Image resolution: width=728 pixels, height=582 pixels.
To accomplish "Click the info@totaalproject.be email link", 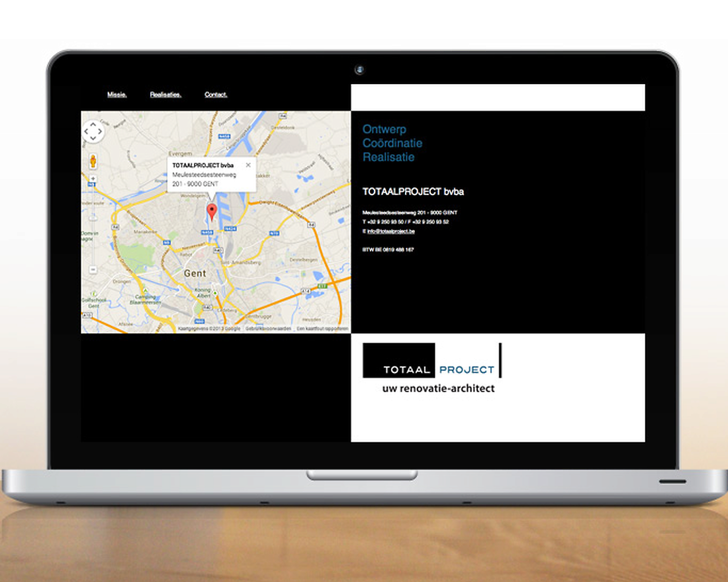I will click(x=390, y=231).
